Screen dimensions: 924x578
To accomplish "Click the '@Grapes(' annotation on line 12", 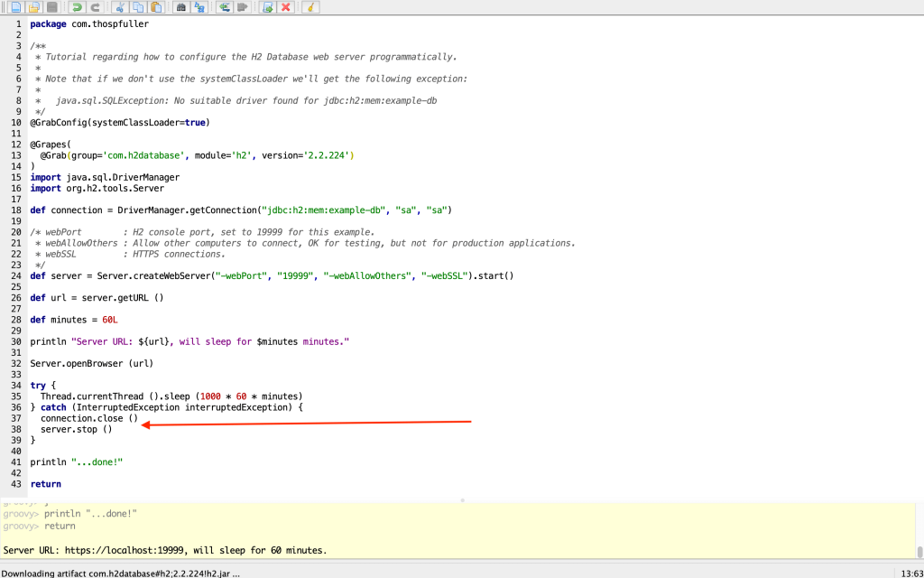I will (x=51, y=144).
